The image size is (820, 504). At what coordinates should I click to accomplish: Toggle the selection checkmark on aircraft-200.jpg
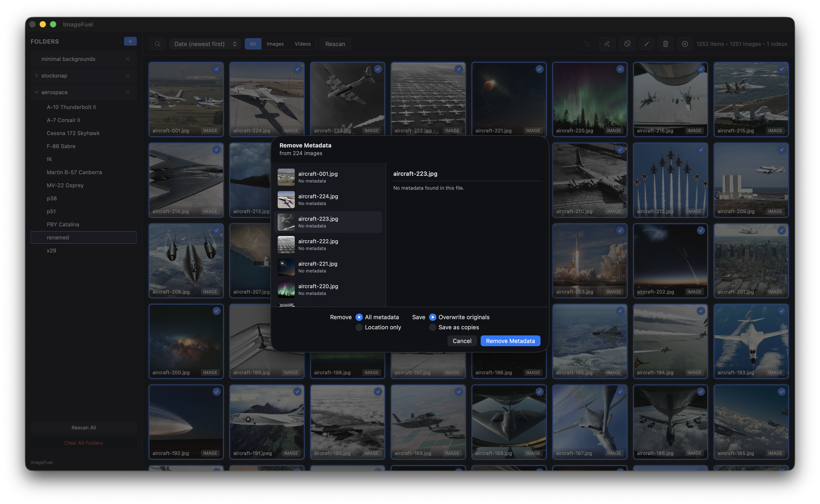pyautogui.click(x=217, y=311)
